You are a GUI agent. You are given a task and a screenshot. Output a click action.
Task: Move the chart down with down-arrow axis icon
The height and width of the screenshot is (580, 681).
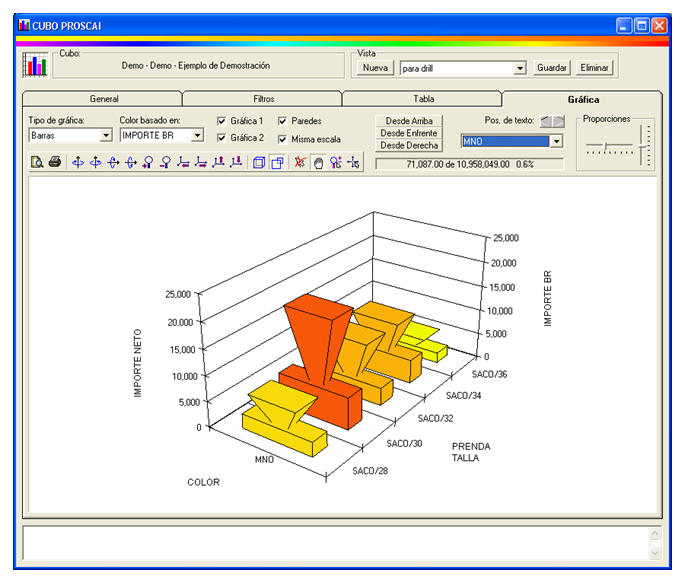pos(236,162)
